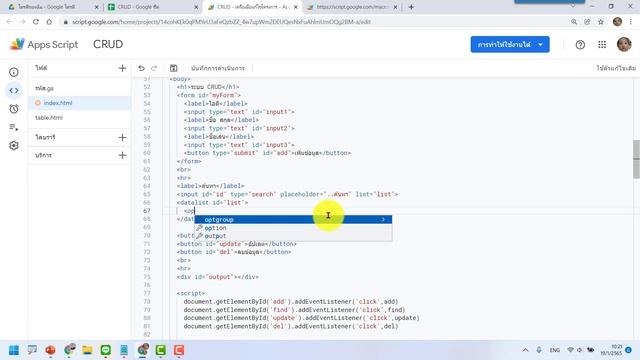Open the Executions list icon
The image size is (640, 360).
coord(14,127)
